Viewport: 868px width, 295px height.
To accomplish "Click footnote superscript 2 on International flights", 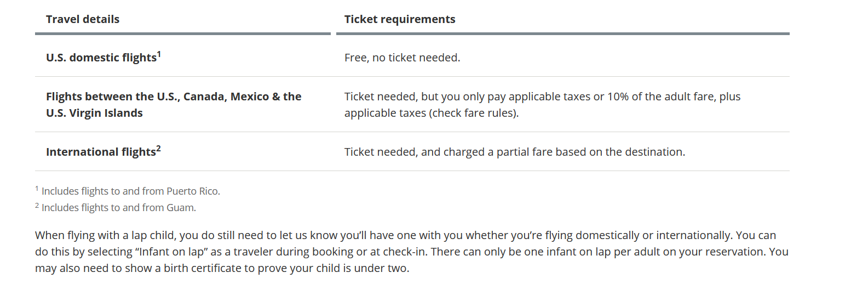I will click(x=158, y=148).
